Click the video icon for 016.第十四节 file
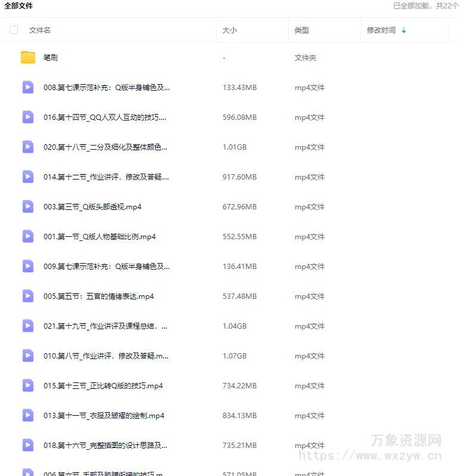The height and width of the screenshot is (476, 460). click(x=28, y=117)
